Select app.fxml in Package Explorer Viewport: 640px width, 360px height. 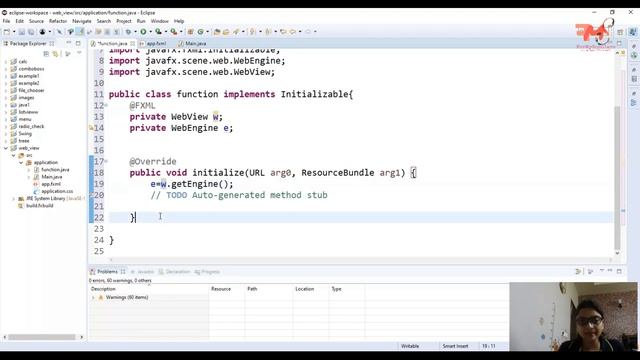[51, 184]
